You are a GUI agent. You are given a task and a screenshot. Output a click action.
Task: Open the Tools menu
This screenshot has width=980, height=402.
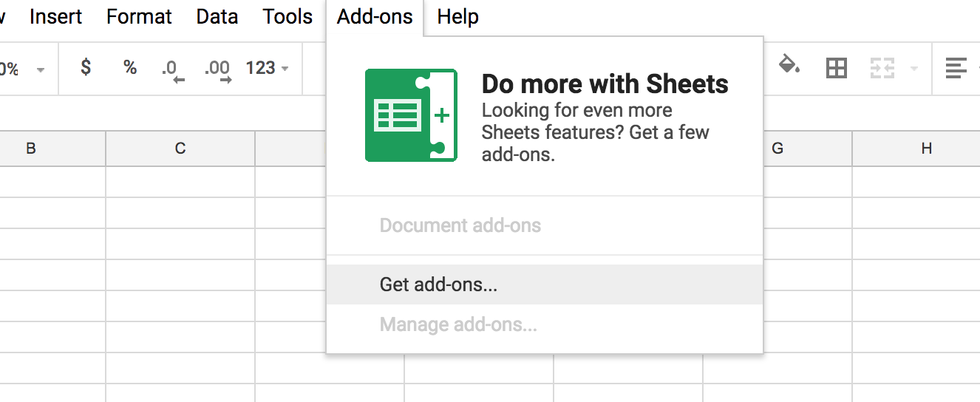[x=287, y=16]
